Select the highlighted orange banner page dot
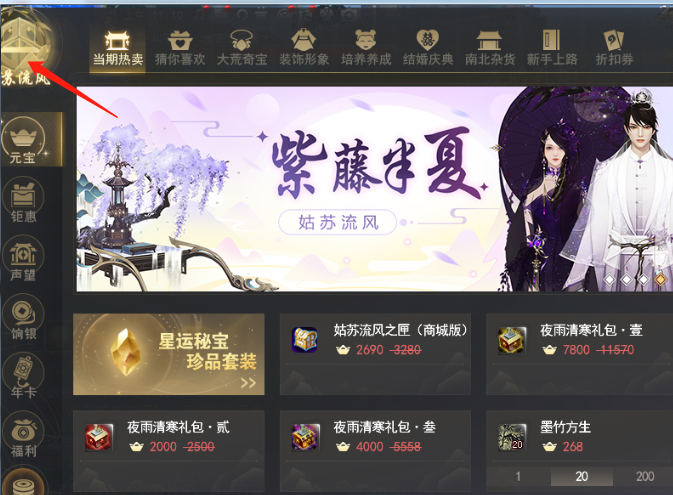The height and width of the screenshot is (495, 673). [661, 279]
